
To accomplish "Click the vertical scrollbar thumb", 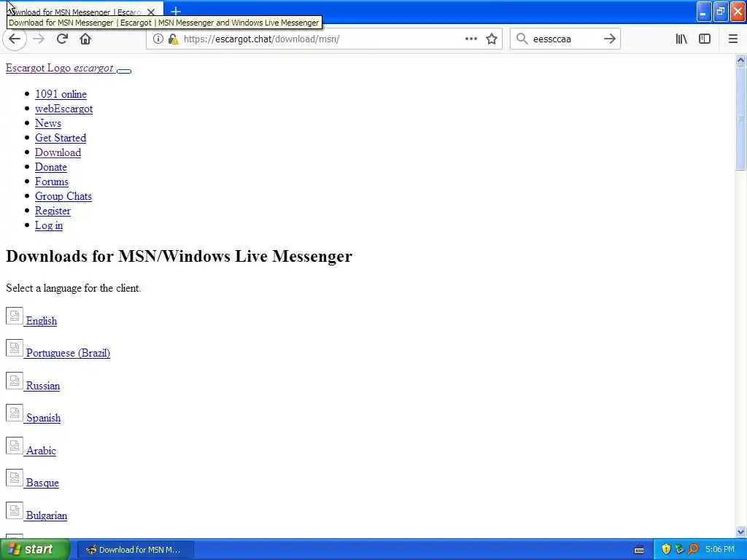I will click(740, 118).
